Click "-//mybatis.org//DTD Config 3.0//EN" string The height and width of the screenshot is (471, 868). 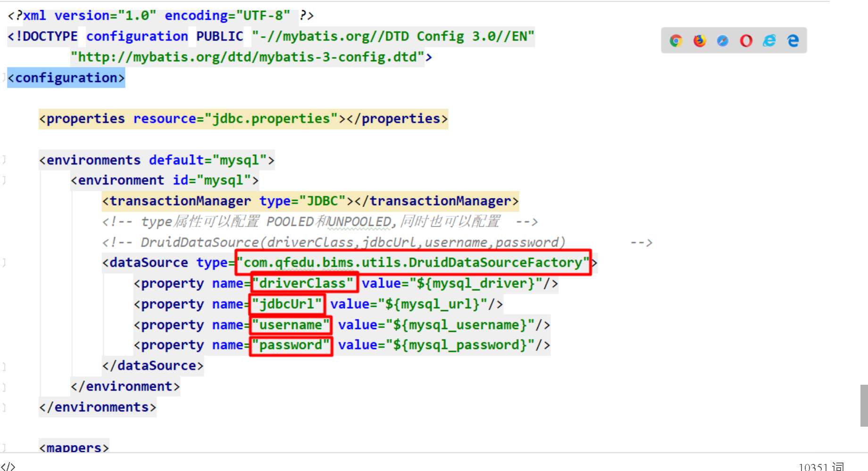[x=393, y=36]
